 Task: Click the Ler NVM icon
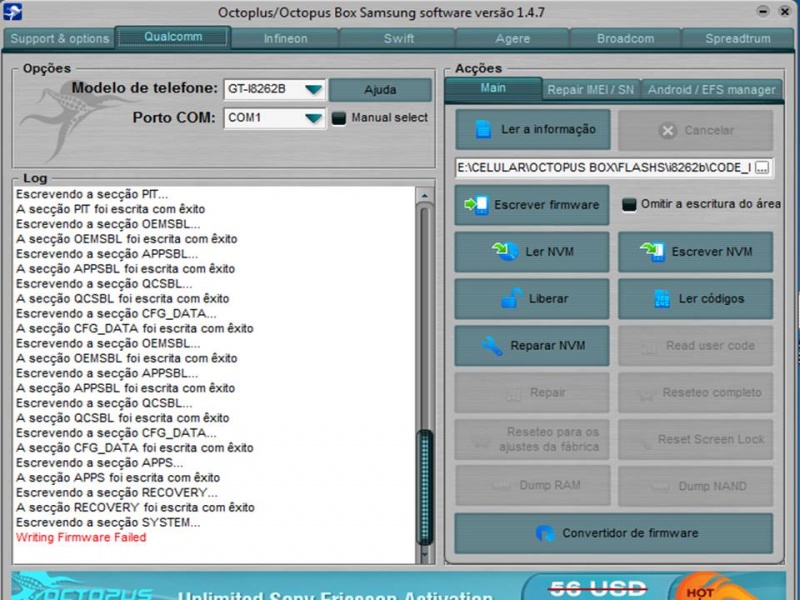(505, 251)
